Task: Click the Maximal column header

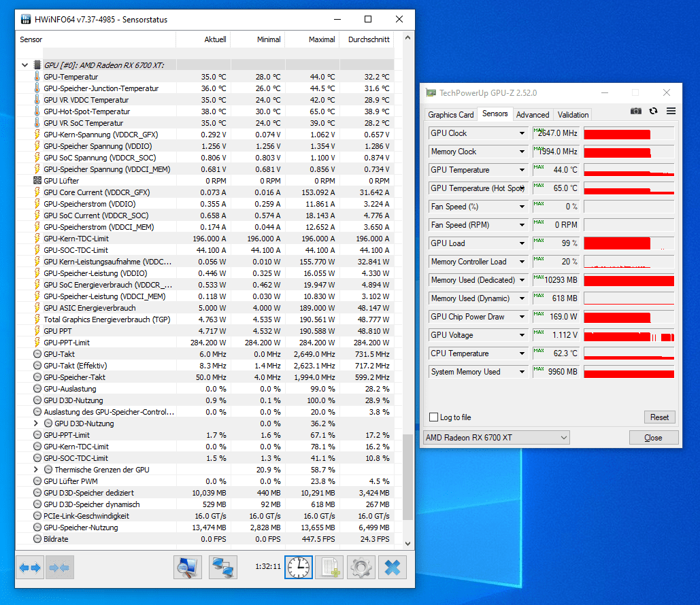Action: pos(312,39)
